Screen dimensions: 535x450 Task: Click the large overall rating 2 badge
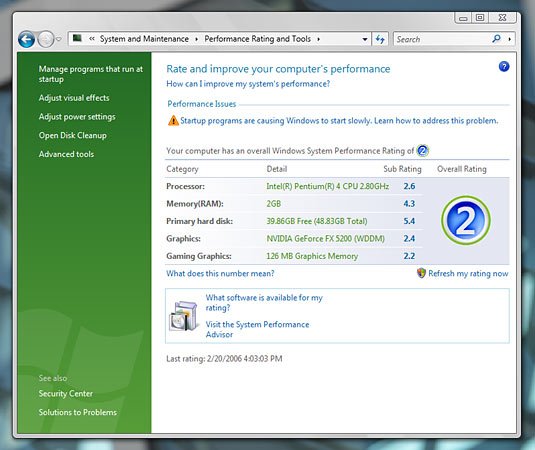click(x=465, y=220)
